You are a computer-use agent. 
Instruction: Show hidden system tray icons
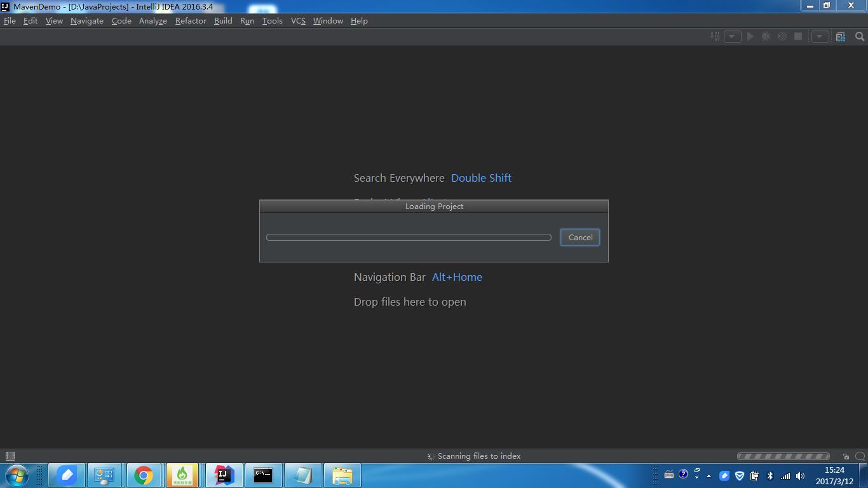(x=709, y=476)
